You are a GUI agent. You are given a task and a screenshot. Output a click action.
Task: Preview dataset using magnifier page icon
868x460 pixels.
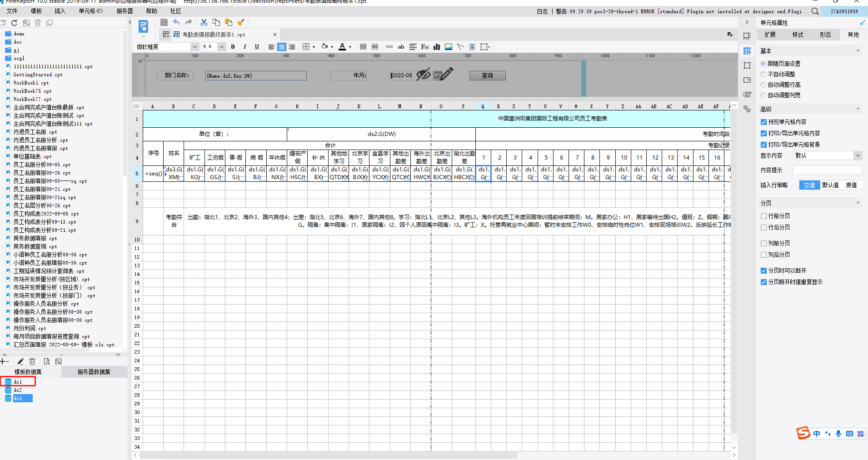(x=46, y=361)
